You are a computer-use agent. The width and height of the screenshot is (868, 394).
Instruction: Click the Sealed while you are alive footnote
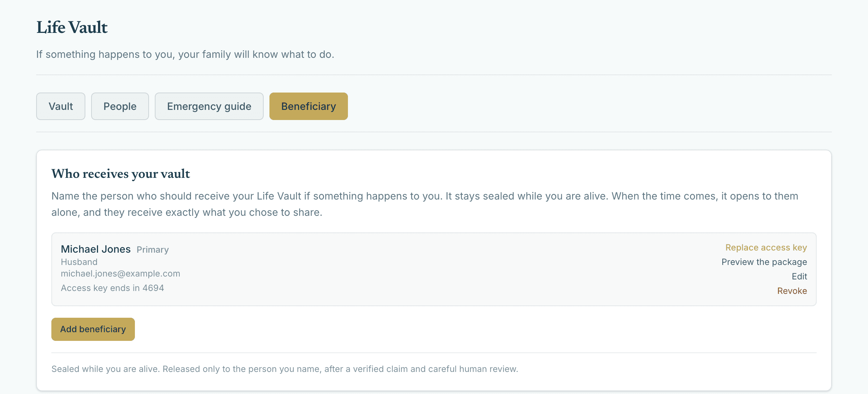click(285, 369)
